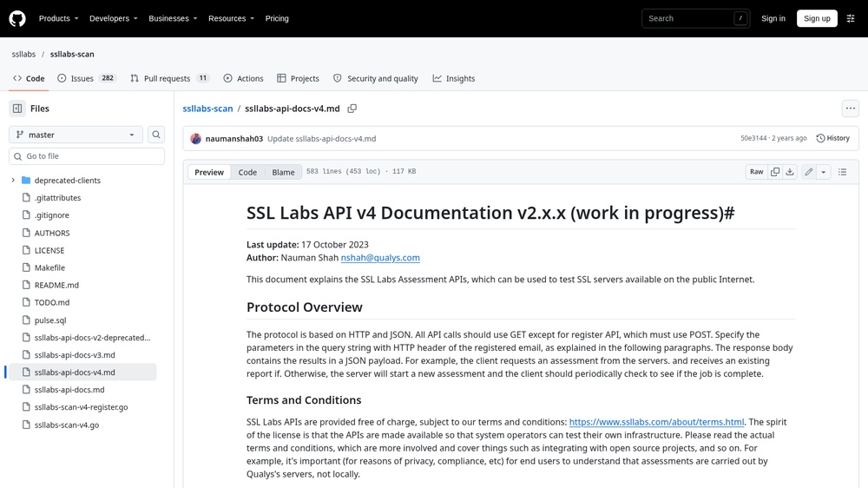This screenshot has width=868, height=488.
Task: Open ssllabs-scan-v4.go file
Action: [x=67, y=425]
